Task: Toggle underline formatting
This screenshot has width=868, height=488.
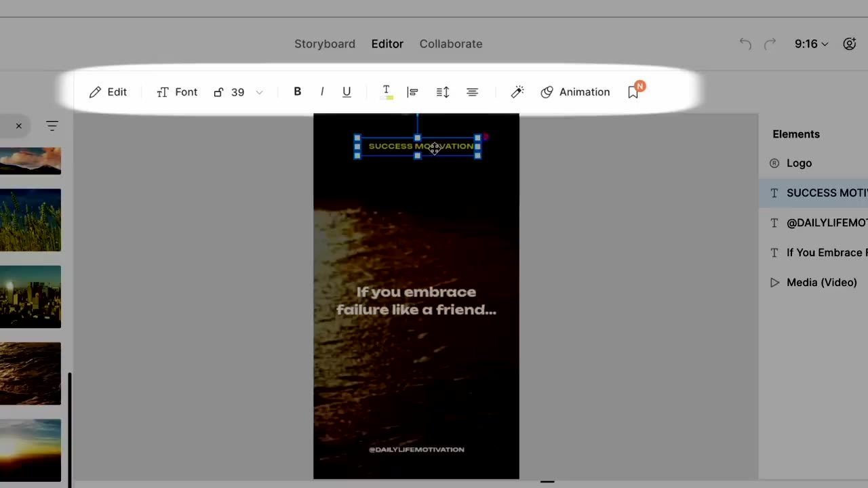Action: coord(347,91)
